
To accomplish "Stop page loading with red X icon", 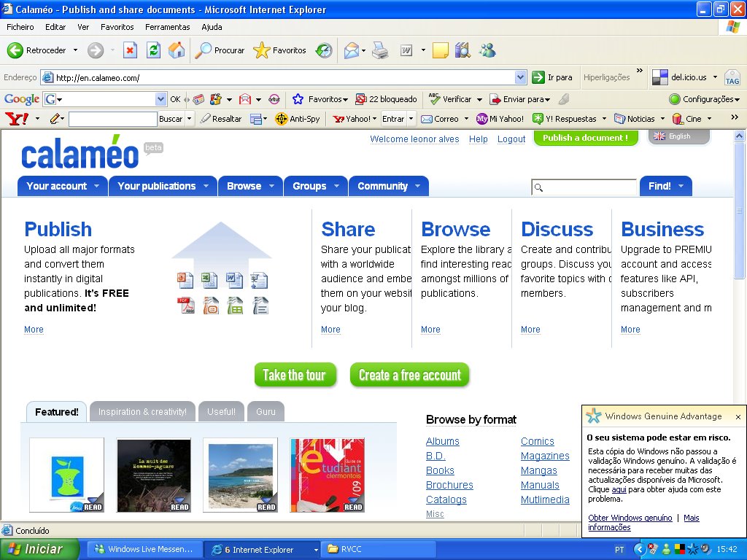I will [x=130, y=50].
